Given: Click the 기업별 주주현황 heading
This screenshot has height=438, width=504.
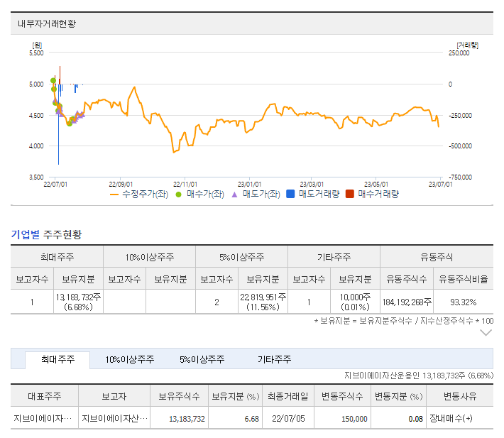Looking at the screenshot, I should click(x=46, y=234).
